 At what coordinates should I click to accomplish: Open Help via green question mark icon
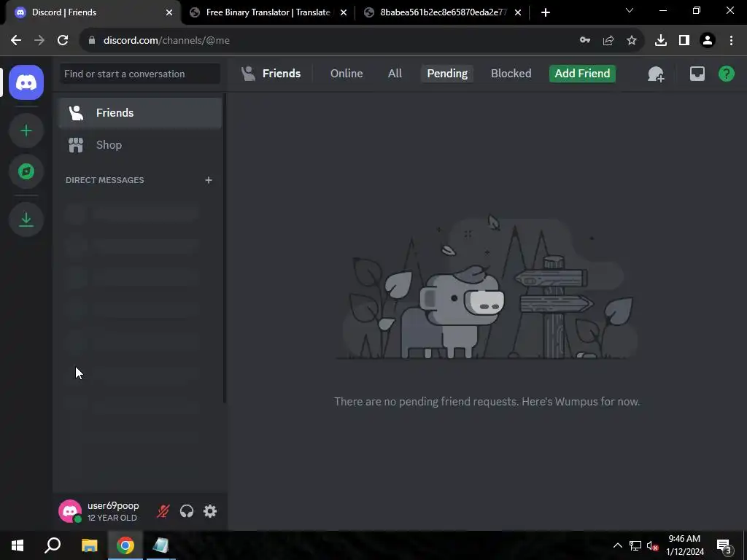[726, 74]
